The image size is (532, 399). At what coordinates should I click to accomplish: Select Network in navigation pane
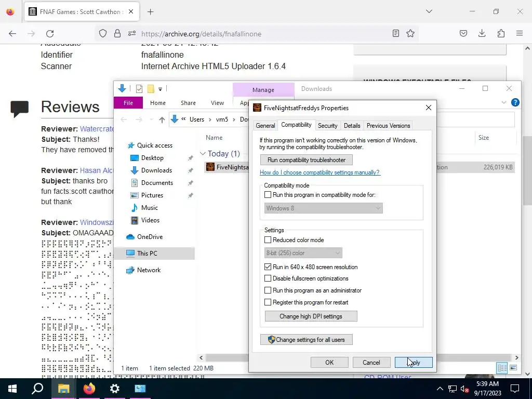149,270
